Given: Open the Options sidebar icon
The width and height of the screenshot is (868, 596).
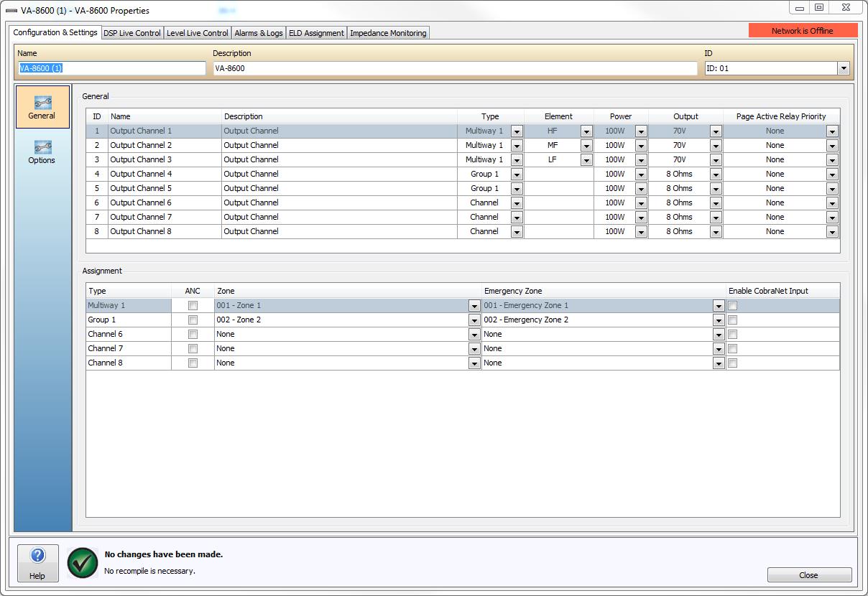Looking at the screenshot, I should click(42, 152).
